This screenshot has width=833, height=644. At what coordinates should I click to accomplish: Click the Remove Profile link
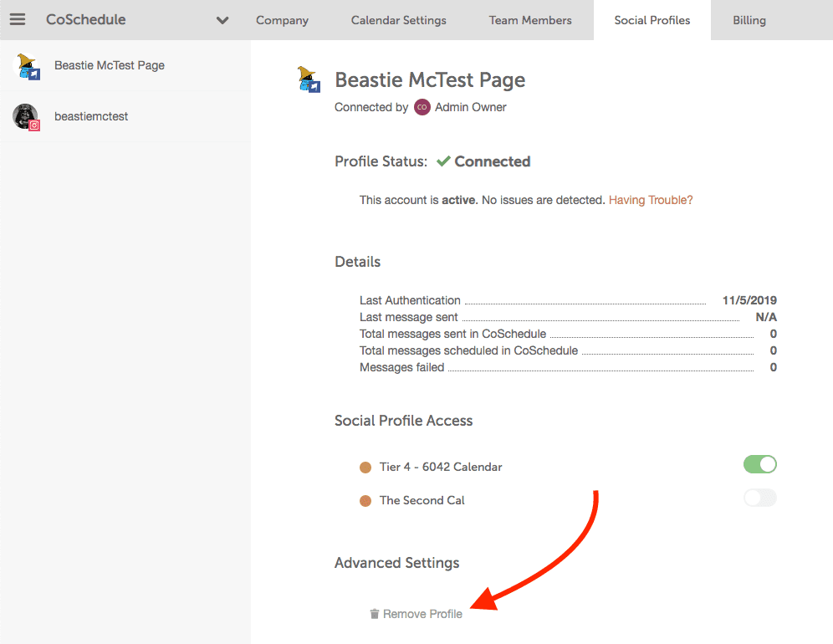(x=422, y=614)
